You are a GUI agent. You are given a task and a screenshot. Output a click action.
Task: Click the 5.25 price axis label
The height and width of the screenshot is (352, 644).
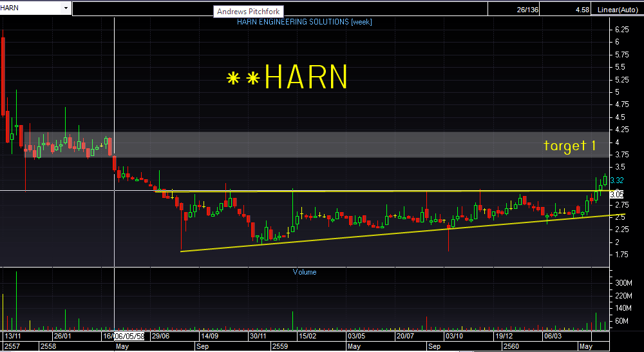pos(622,80)
